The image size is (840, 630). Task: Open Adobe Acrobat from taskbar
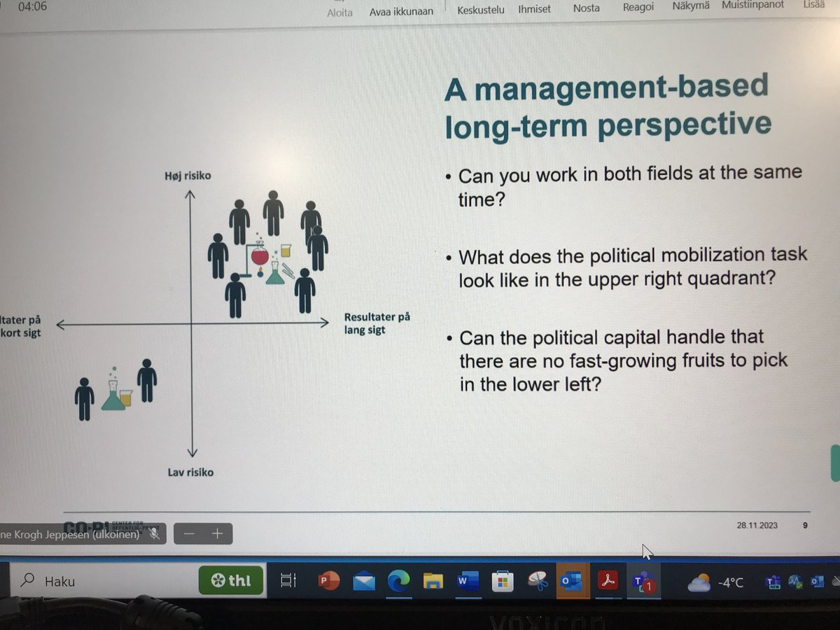pyautogui.click(x=606, y=582)
